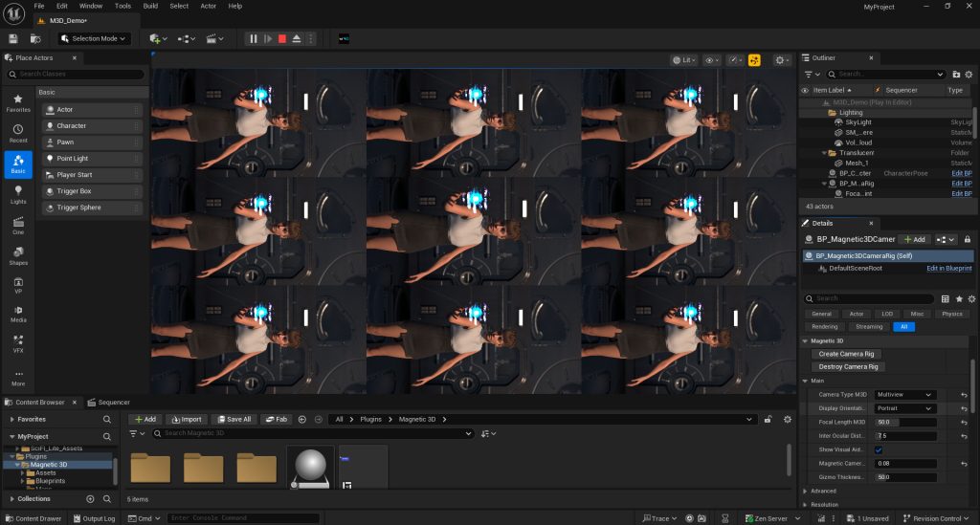Toggle visibility of the SkyLight actor
Viewport: 980px width, 525px height.
point(805,122)
